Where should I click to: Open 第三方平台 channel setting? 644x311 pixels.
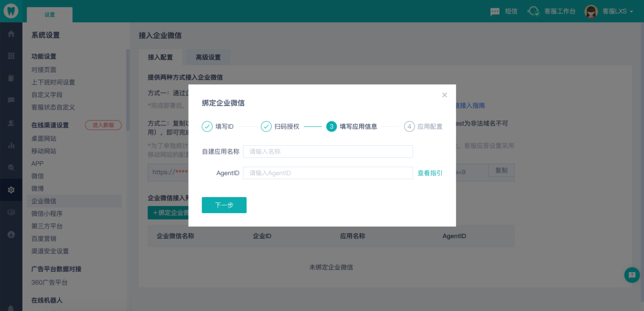coord(47,226)
